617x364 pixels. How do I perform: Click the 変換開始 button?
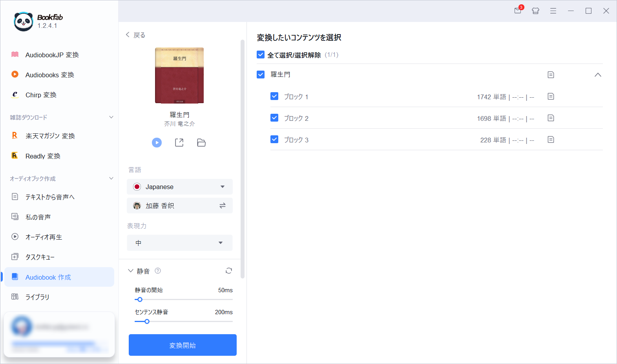183,345
